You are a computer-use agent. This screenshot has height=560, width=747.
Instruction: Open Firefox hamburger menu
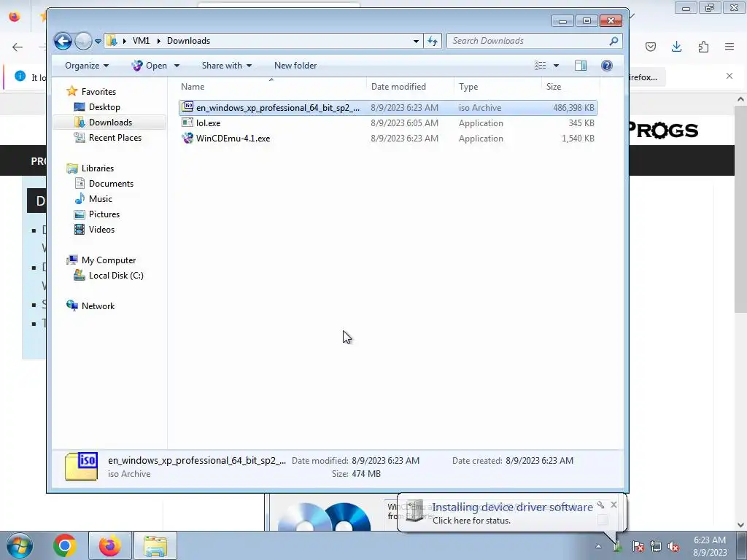tap(729, 47)
